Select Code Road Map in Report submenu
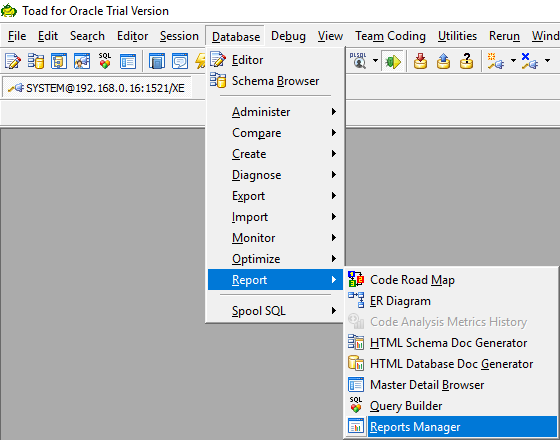The width and height of the screenshot is (560, 440). [x=451, y=280]
